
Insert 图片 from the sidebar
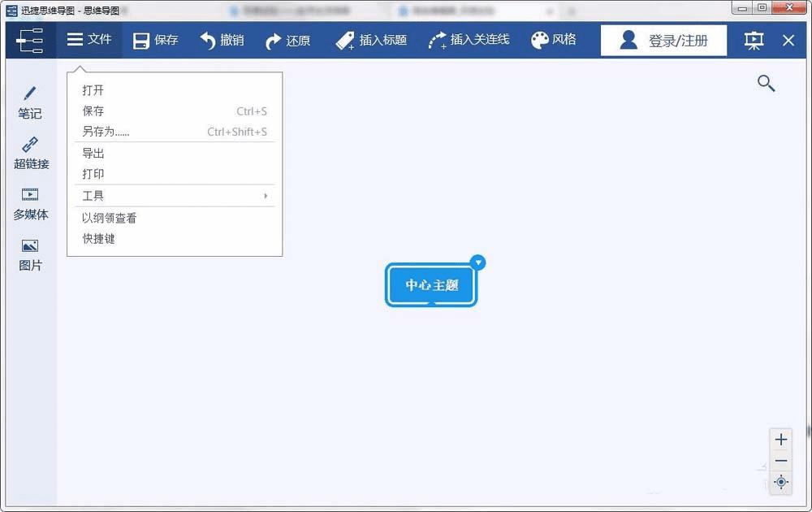(30, 255)
